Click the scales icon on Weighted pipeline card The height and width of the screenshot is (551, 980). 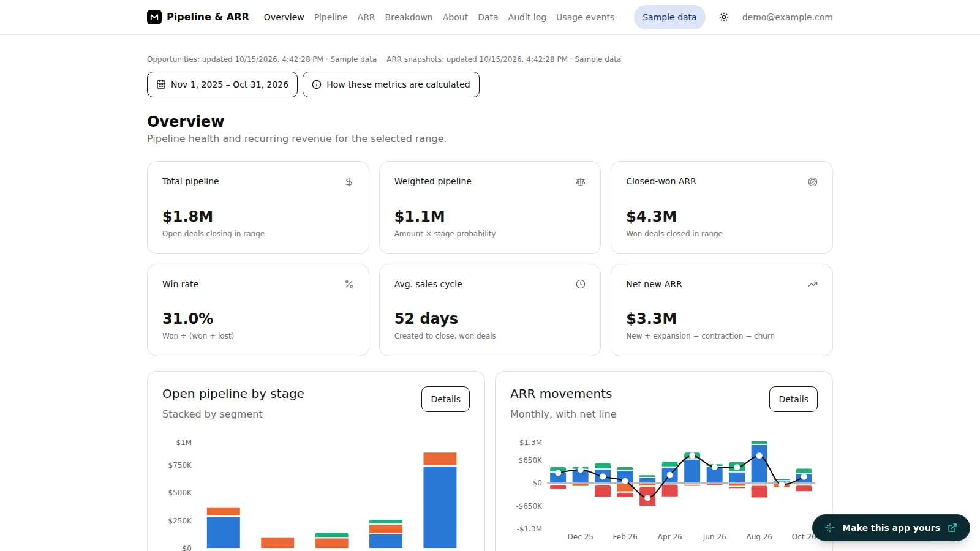point(581,182)
